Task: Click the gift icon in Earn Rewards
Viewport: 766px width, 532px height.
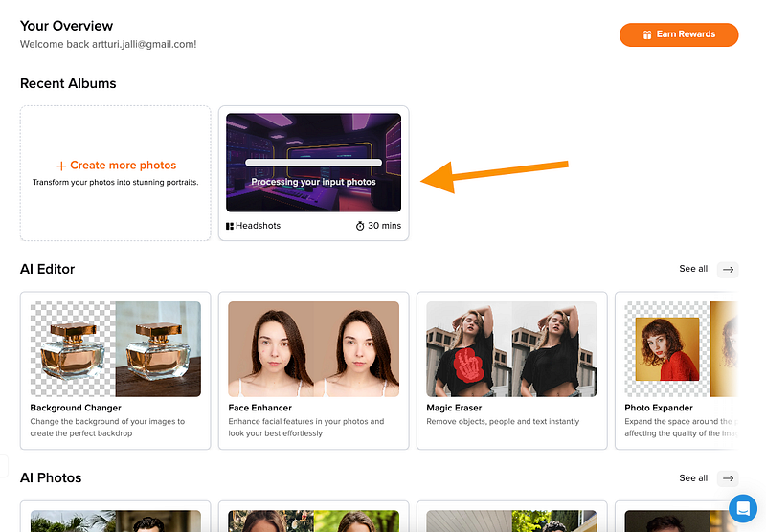Action: click(x=647, y=34)
